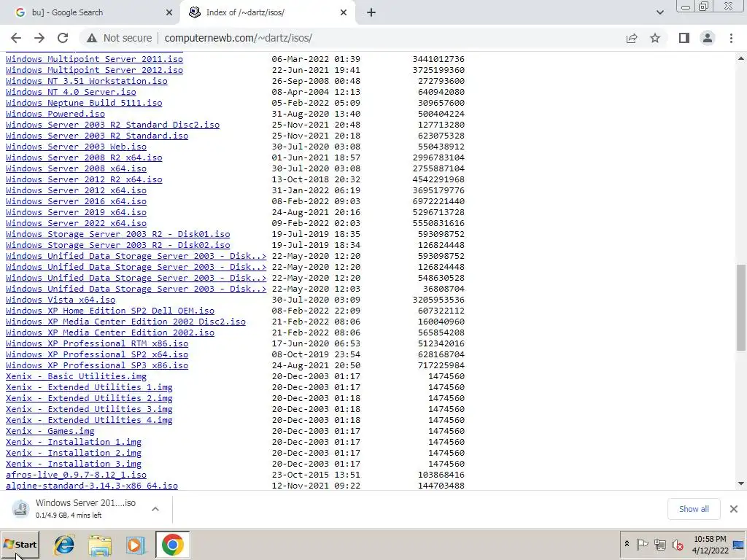
Task: Download Windows Server 2012 R2 x64.iso
Action: tap(84, 179)
